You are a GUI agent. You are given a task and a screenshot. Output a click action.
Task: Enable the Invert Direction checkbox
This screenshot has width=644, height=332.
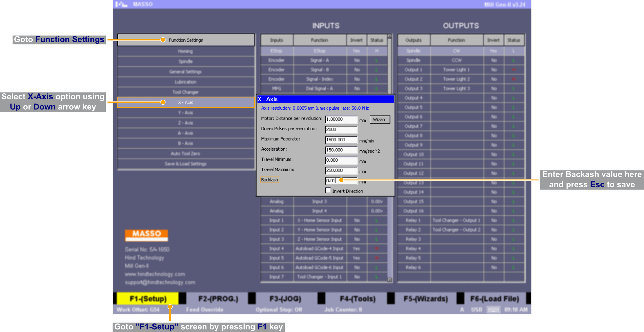coord(328,190)
